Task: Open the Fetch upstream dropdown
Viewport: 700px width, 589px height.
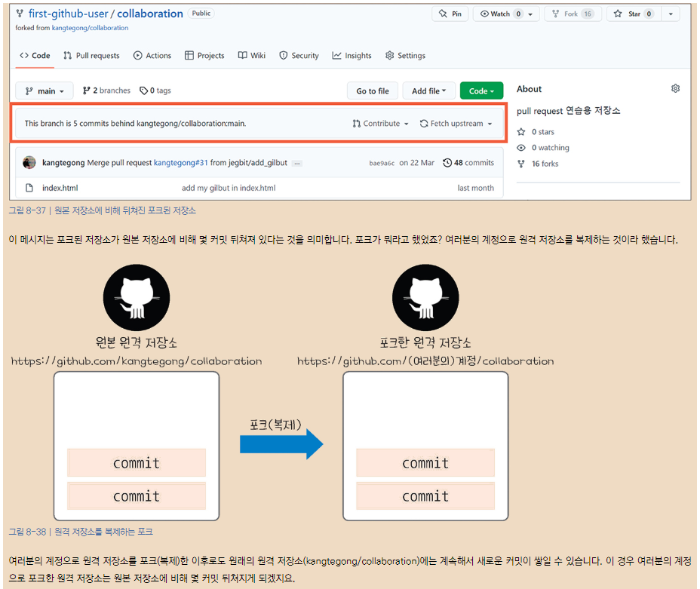Action: [x=456, y=124]
